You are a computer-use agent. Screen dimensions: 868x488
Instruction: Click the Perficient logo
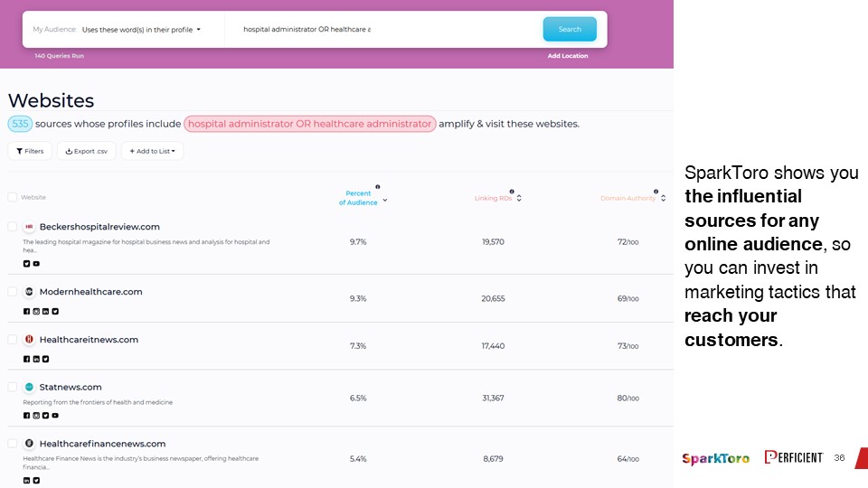tap(794, 457)
